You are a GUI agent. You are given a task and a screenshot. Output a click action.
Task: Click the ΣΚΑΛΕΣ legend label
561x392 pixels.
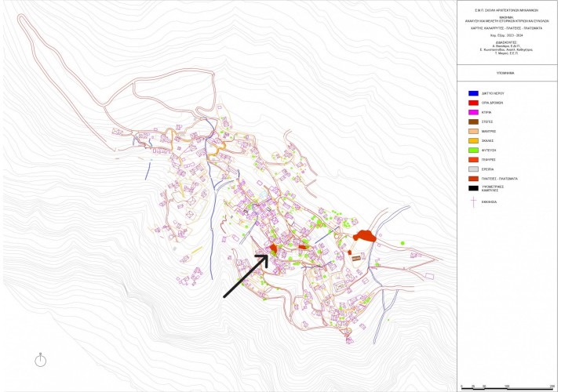[487, 141]
